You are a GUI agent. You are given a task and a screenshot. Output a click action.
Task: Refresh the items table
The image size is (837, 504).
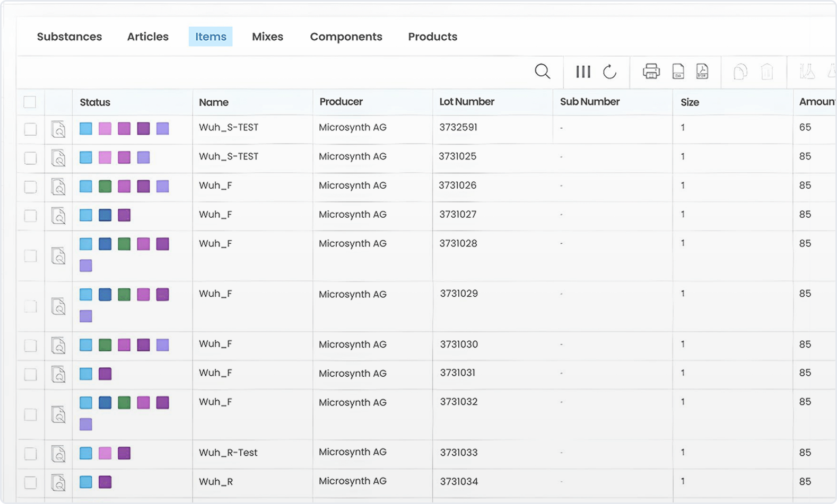pyautogui.click(x=610, y=72)
